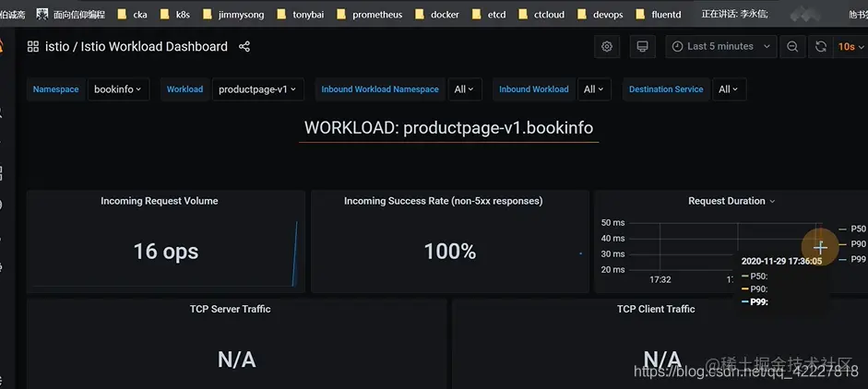Click the 17:32 time axis label

(660, 279)
